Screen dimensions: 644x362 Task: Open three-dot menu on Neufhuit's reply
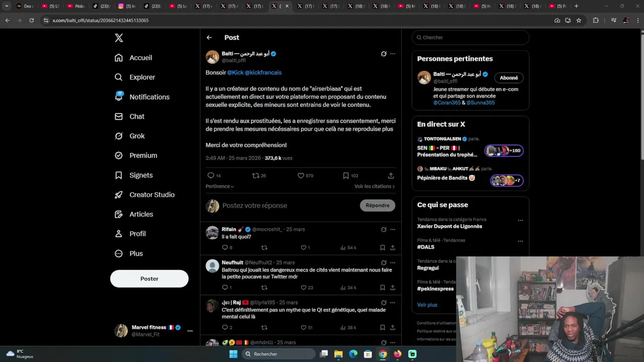tap(392, 262)
